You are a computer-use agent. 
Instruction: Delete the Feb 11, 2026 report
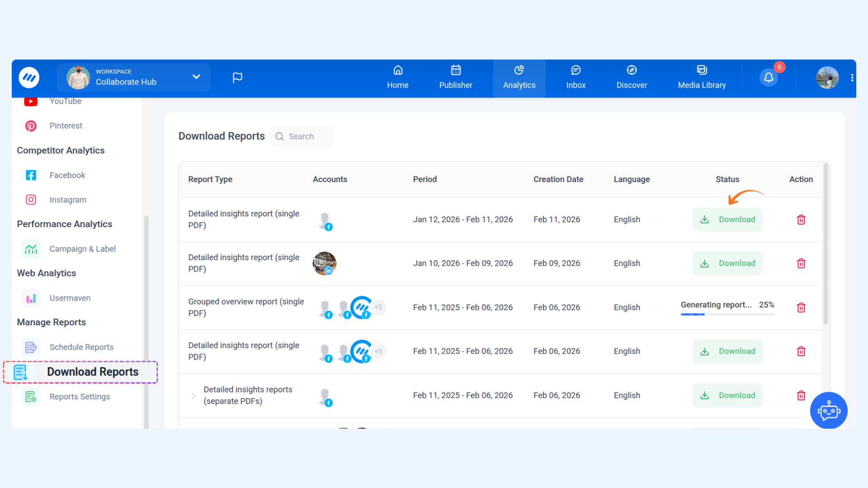[x=801, y=220]
